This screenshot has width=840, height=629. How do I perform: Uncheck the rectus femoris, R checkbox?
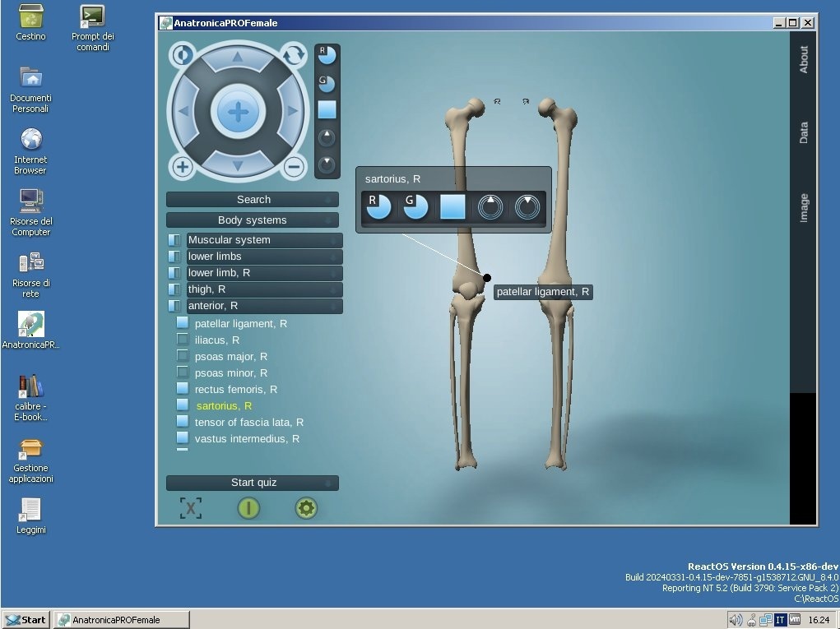pos(183,389)
